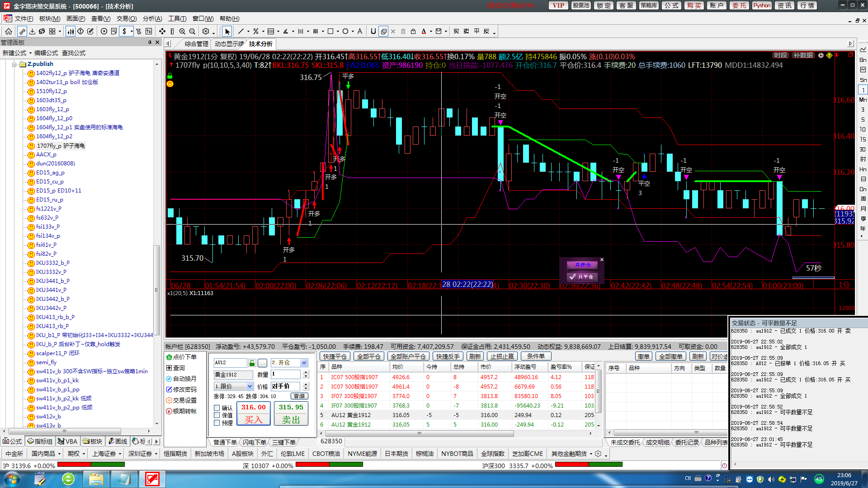Image resolution: width=868 pixels, height=488 pixels.
Task: Switch to the 闪电下单 tab
Action: [x=254, y=442]
